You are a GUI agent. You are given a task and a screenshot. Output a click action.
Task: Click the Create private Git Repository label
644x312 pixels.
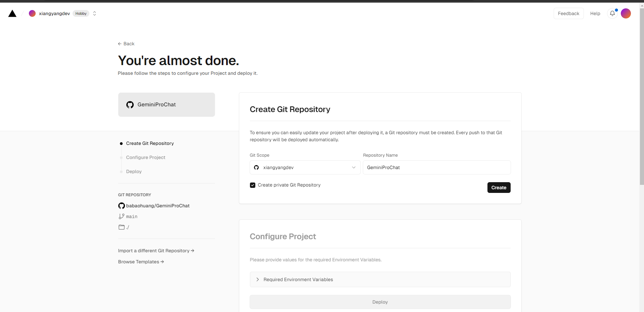point(289,185)
